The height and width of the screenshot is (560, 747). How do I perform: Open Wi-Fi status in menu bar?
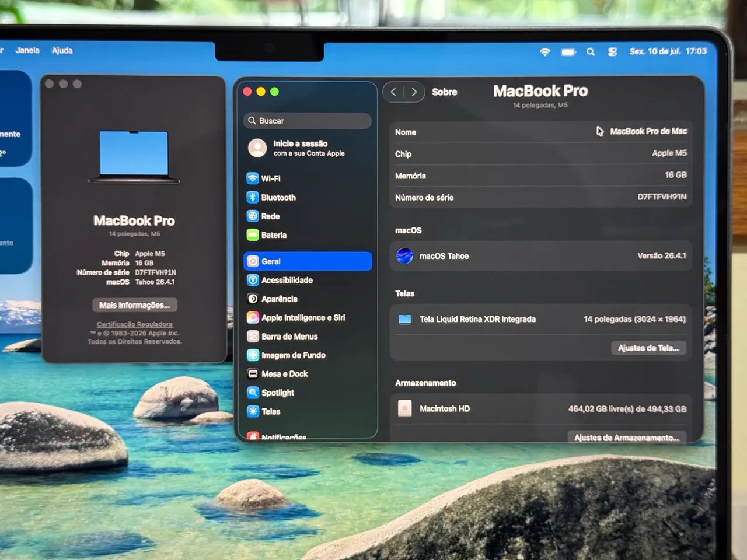(x=544, y=51)
